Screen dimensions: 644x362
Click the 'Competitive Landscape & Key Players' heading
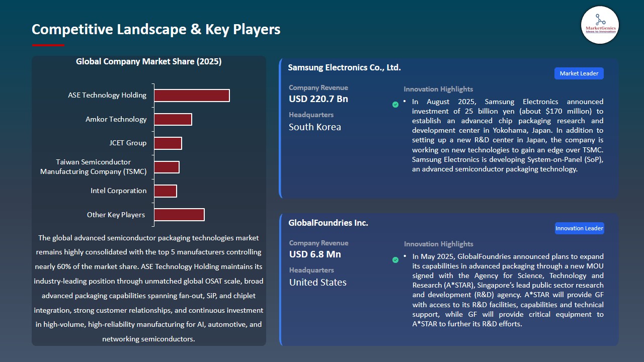coord(156,29)
